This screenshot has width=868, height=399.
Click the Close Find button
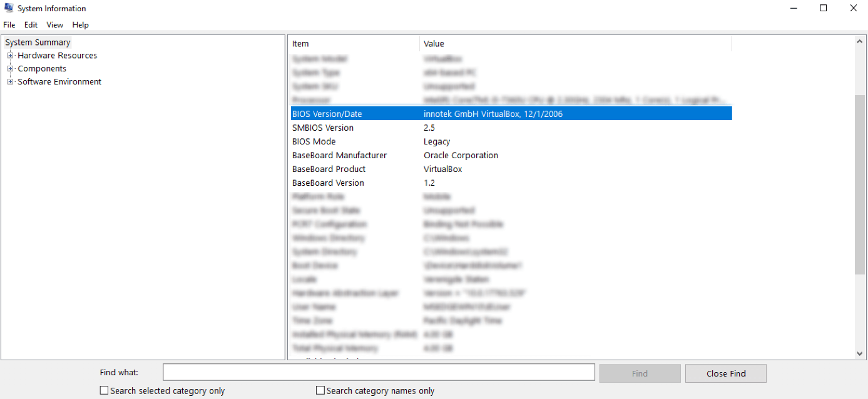click(x=725, y=373)
